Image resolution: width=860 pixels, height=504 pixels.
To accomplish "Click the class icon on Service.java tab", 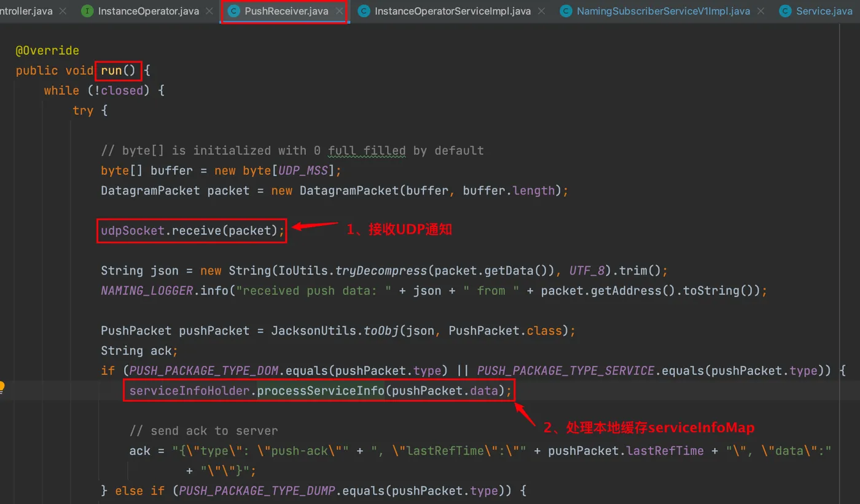I will pos(785,11).
